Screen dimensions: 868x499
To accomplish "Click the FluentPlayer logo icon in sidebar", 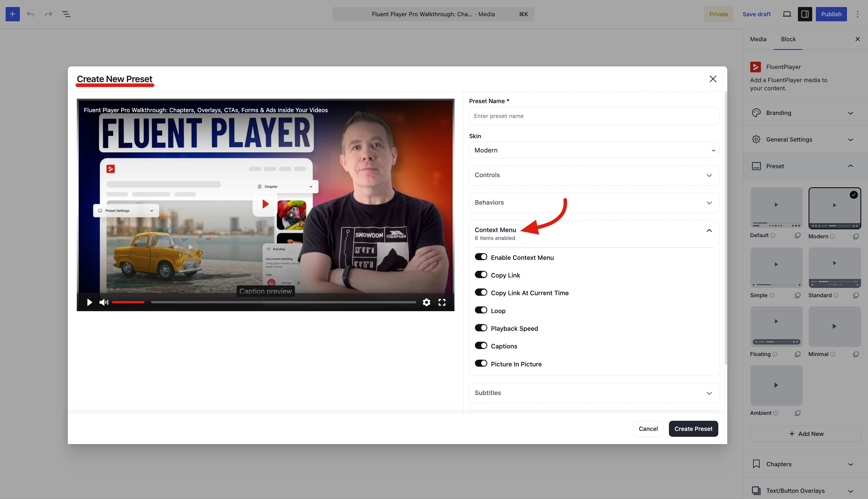I will pos(755,67).
